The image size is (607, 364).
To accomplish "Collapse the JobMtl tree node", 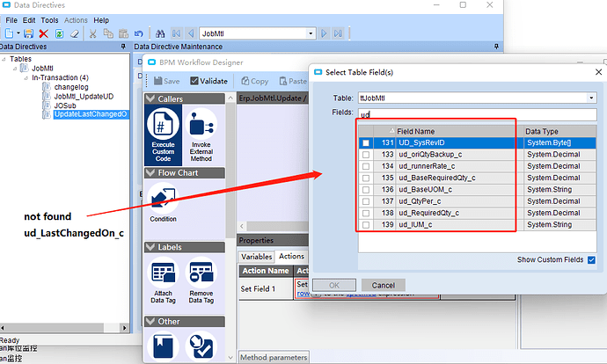I will [x=15, y=69].
